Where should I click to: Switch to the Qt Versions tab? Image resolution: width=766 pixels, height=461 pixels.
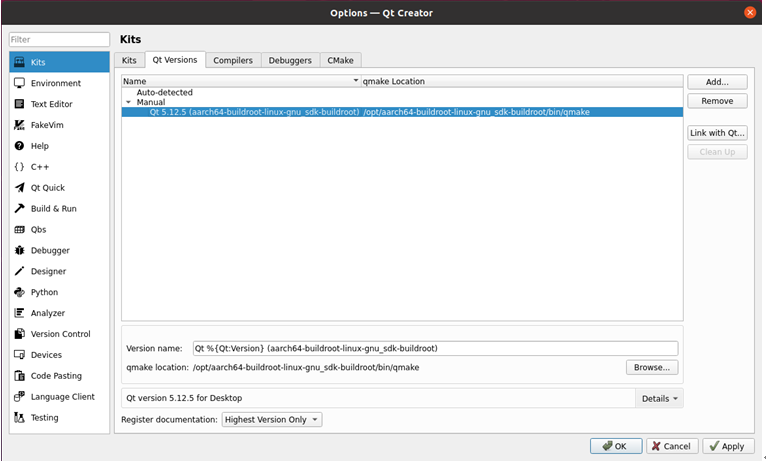point(175,60)
